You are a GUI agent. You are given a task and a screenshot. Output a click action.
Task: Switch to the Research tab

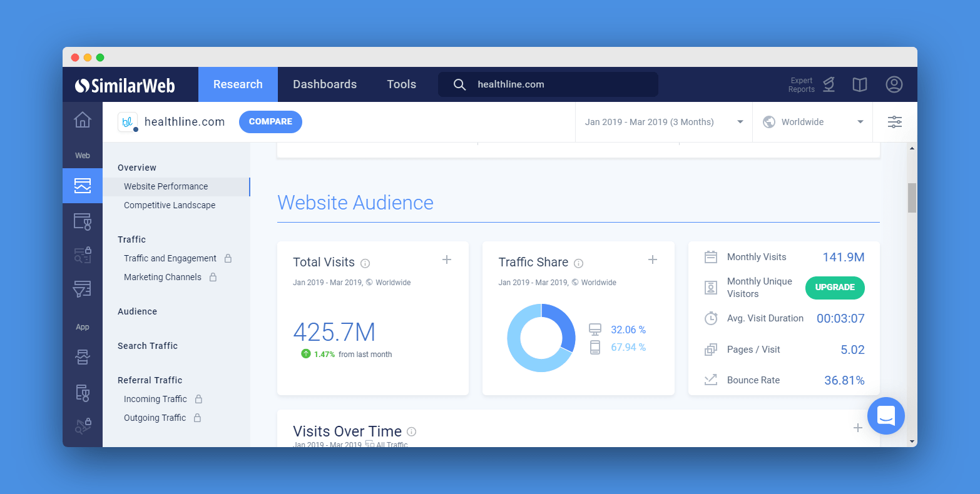tap(238, 84)
